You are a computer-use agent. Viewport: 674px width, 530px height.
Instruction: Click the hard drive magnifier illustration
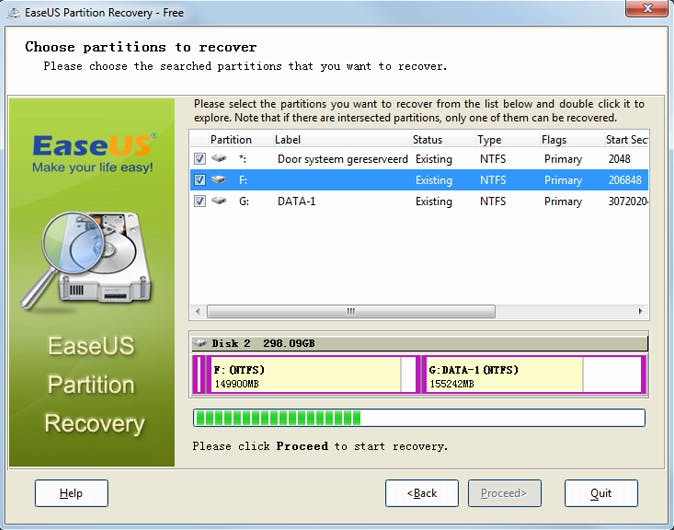87,260
